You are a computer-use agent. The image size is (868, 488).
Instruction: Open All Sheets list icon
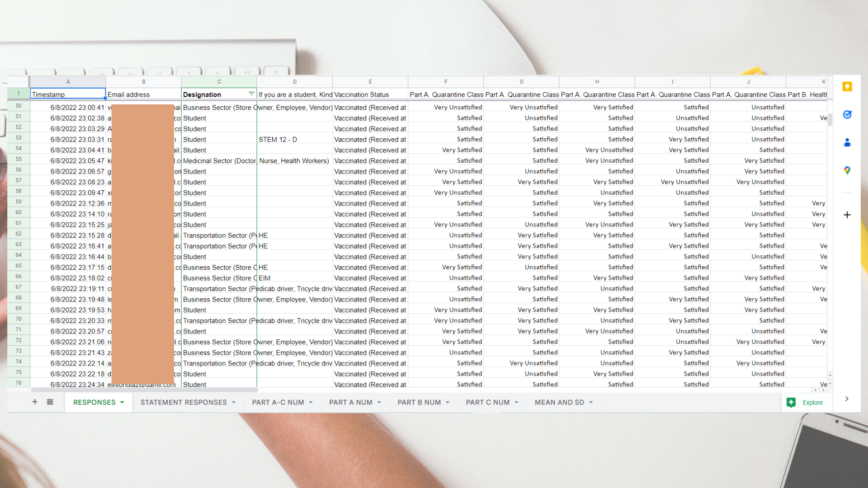(50, 402)
